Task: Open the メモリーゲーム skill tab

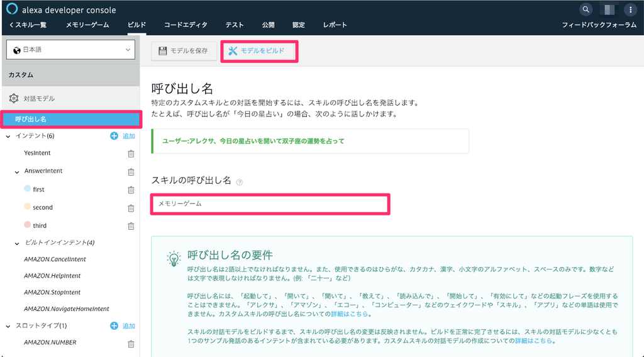Action: coord(87,25)
